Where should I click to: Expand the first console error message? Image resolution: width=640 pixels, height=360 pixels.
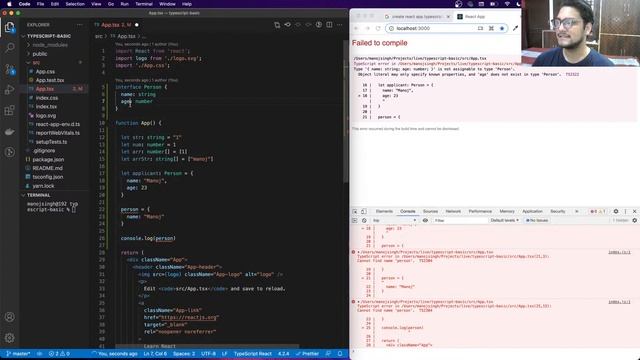(358, 252)
